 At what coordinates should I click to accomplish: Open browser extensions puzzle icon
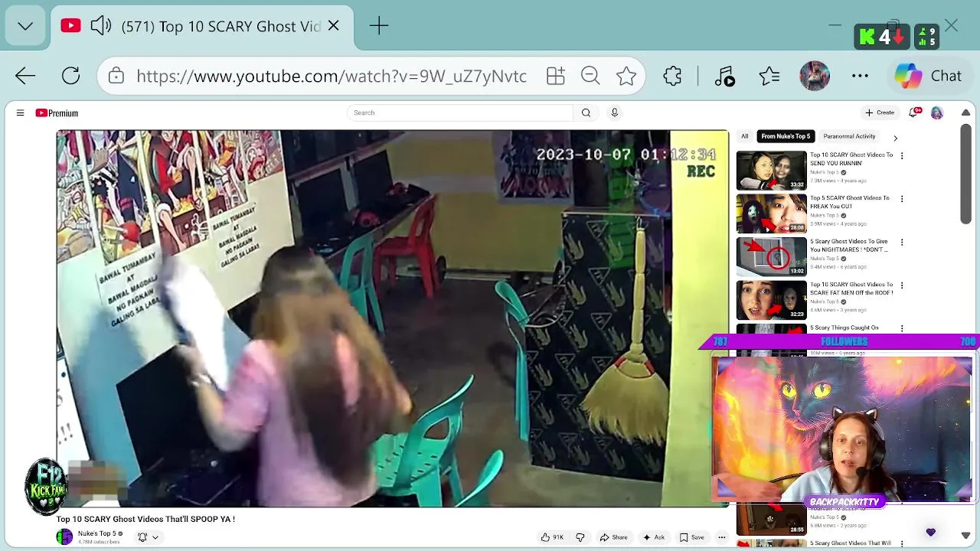672,76
